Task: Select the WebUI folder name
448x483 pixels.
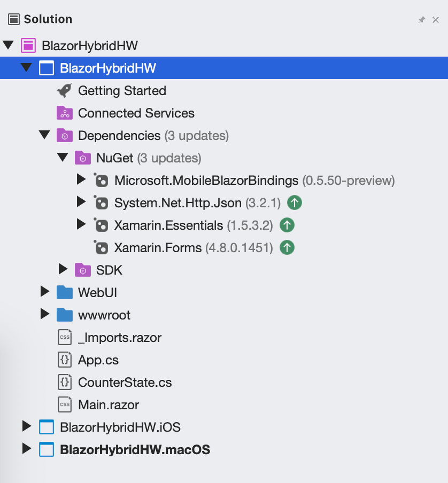Action: (98, 293)
